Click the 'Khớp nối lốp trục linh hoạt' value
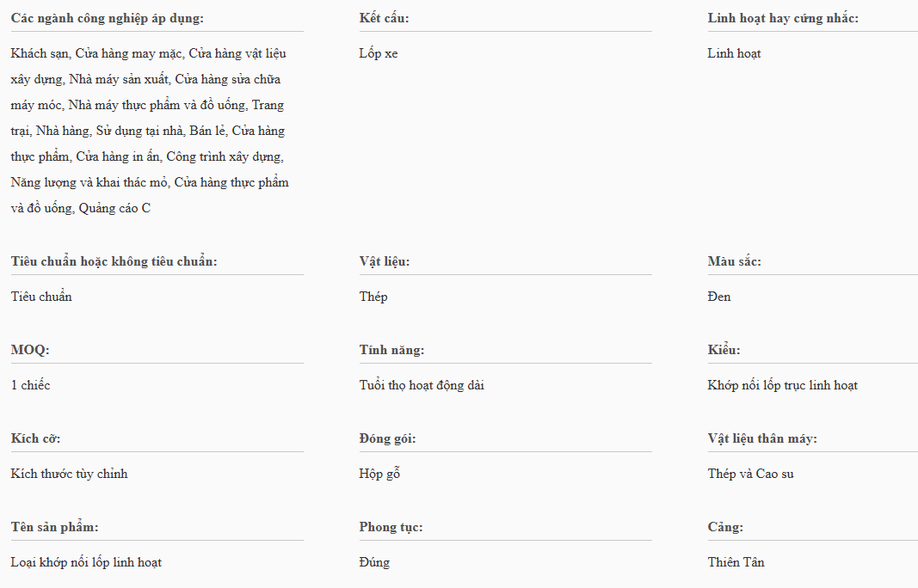This screenshot has height=588, width=918. pyautogui.click(x=782, y=385)
